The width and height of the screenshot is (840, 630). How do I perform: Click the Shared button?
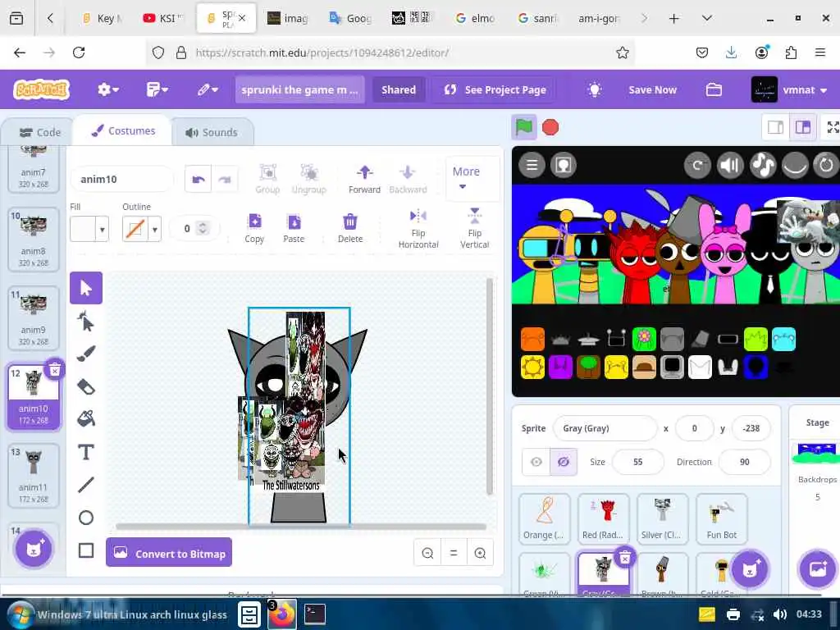[x=399, y=89]
